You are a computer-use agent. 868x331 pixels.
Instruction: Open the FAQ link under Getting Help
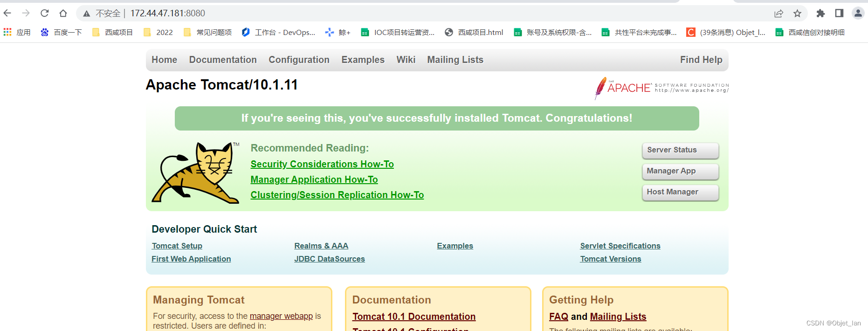[x=558, y=317]
